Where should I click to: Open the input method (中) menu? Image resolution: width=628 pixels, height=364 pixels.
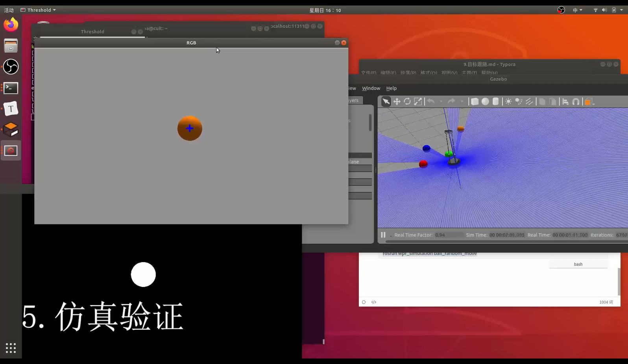coord(577,10)
